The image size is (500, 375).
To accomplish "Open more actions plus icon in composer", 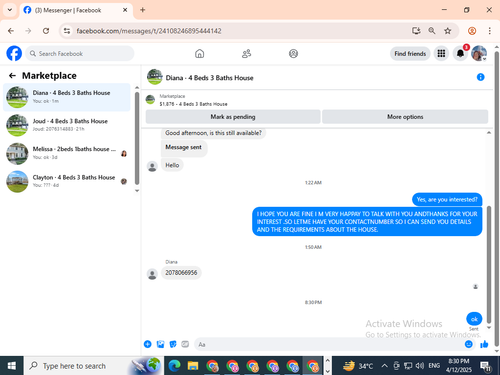I will point(148,344).
